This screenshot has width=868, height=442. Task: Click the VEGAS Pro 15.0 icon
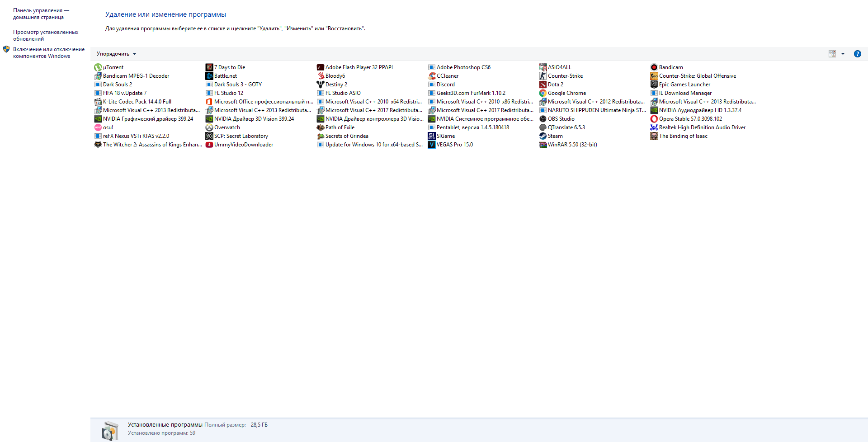[x=431, y=145]
